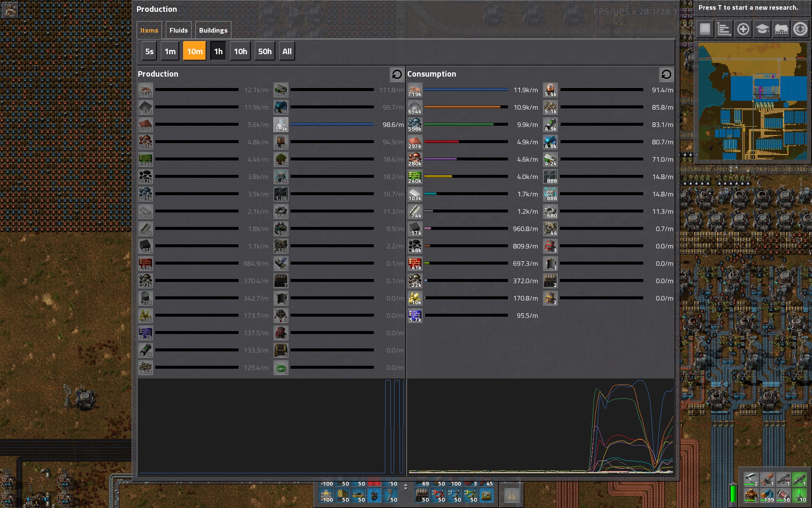Viewport: 812px width, 508px height.
Task: Select wood/tree 1.1k item in Production
Action: pyautogui.click(x=281, y=160)
